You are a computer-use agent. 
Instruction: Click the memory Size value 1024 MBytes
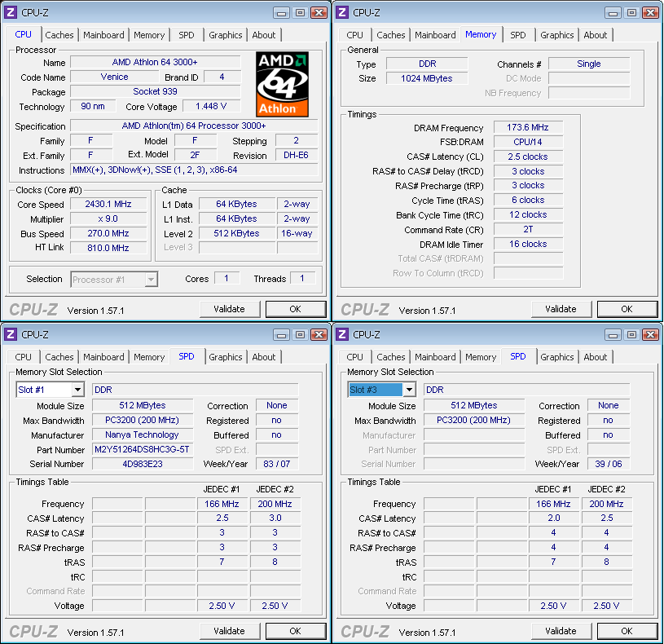427,79
